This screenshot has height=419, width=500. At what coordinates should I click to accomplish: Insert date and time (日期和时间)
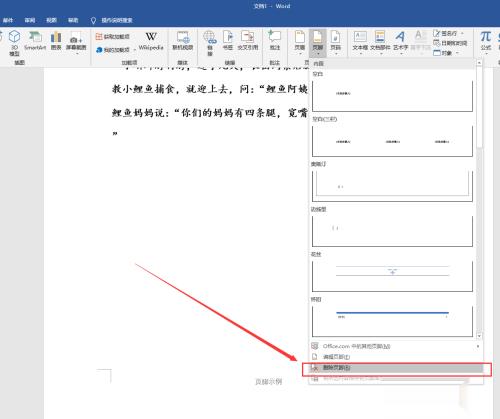tap(450, 43)
